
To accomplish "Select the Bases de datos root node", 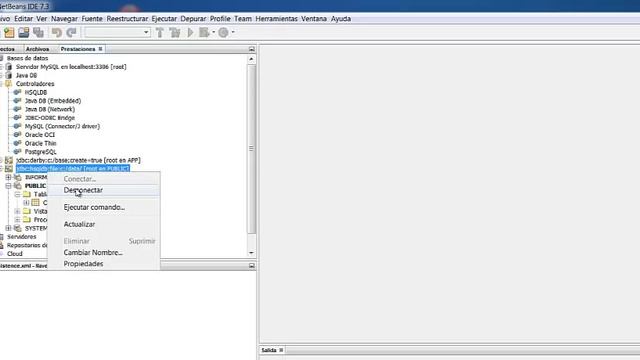I will [x=27, y=58].
